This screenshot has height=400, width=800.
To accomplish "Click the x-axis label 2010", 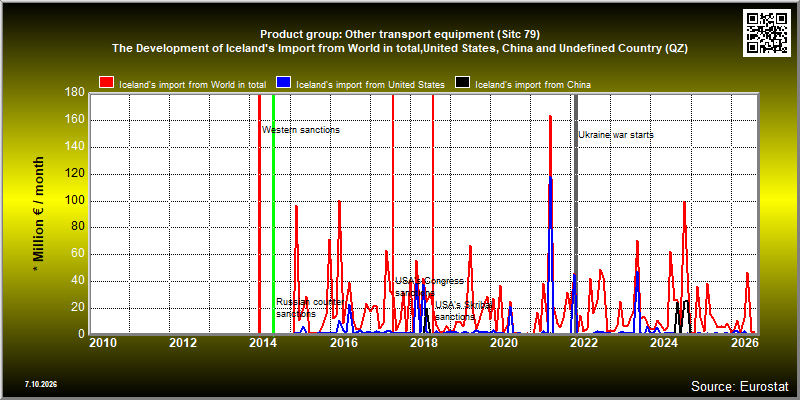I will pyautogui.click(x=103, y=342).
